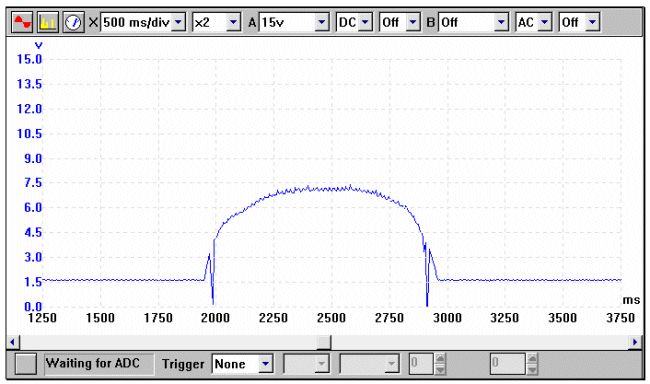The width and height of the screenshot is (650, 384).
Task: Open channel B Off range dropdown
Action: click(x=501, y=22)
